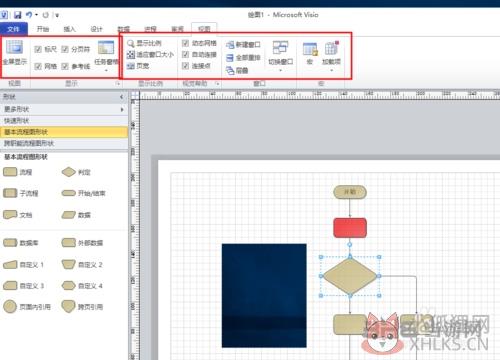Expand the 更多形状 more shapes arrow

coord(122,109)
